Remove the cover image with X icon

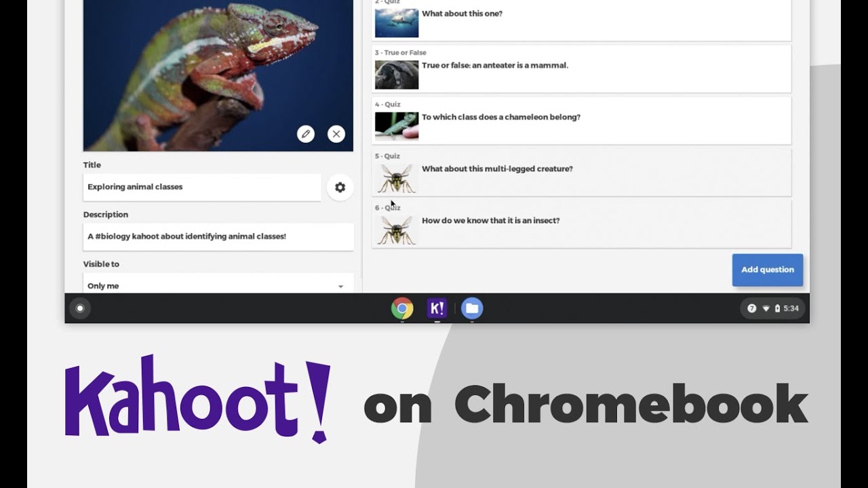336,134
